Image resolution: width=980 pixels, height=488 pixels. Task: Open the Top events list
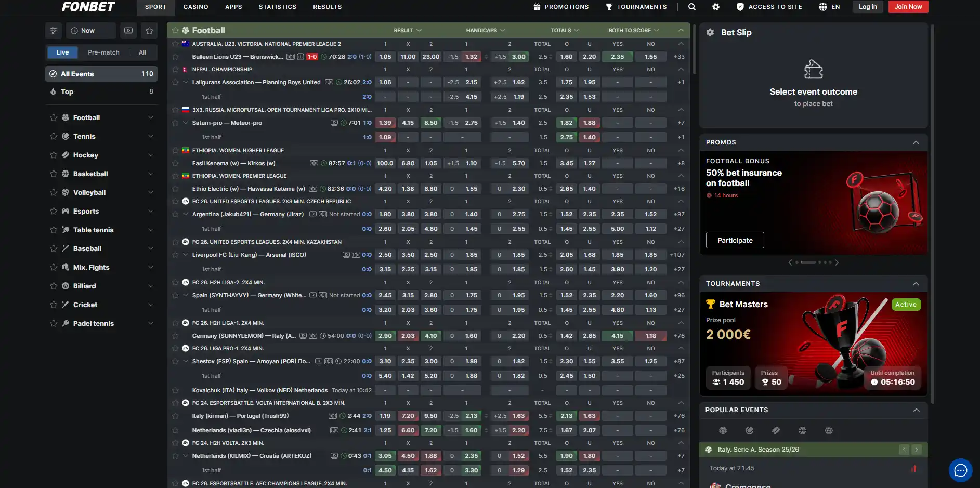101,91
